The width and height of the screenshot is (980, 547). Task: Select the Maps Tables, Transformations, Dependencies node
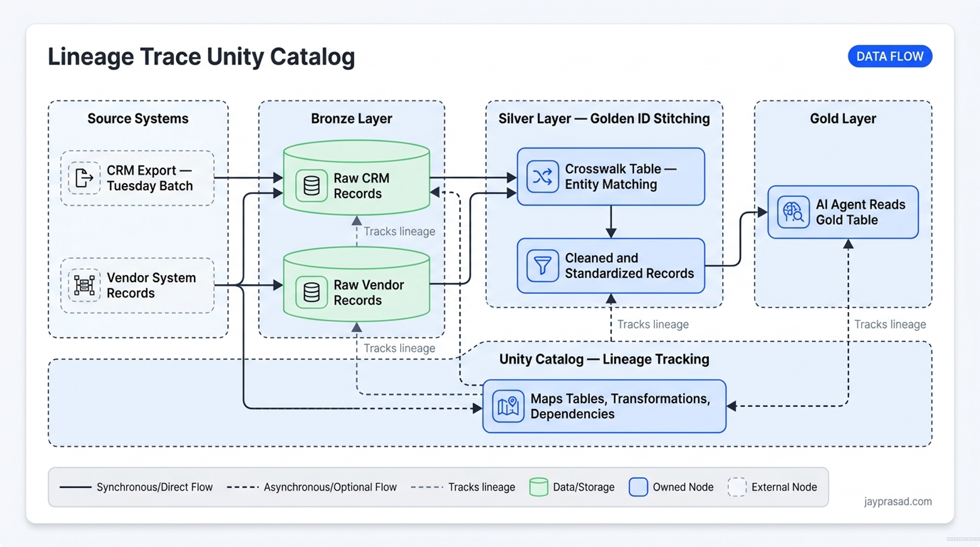point(605,406)
